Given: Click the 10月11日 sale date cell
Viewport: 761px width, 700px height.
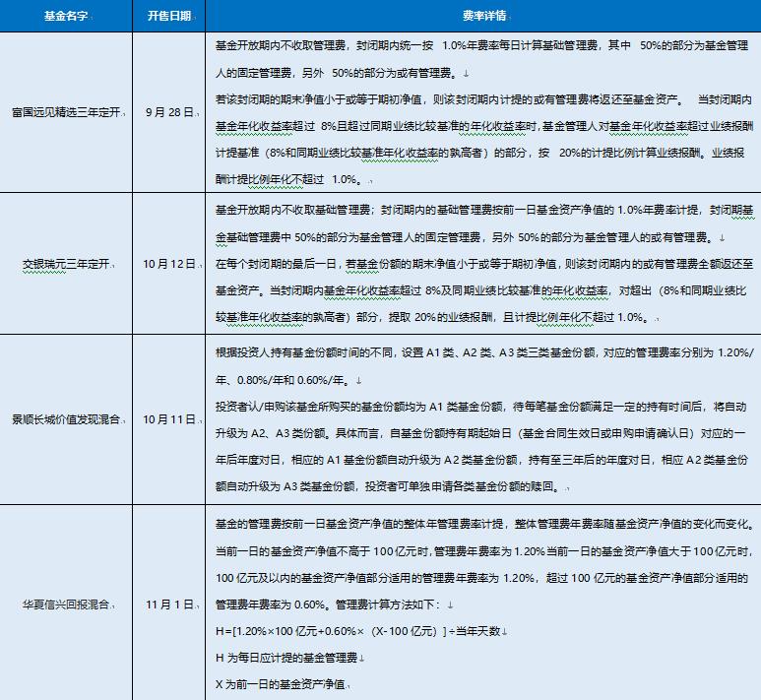Looking at the screenshot, I should (x=169, y=419).
